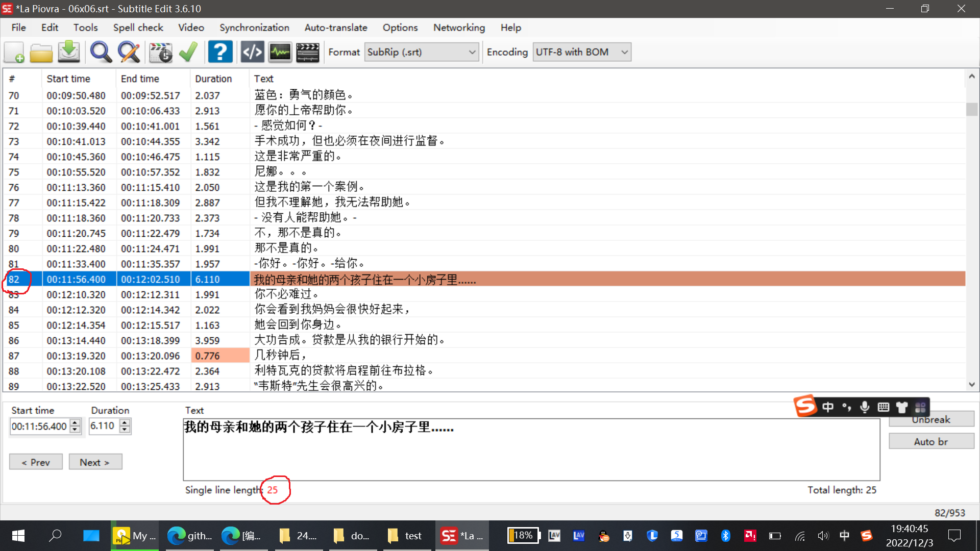Viewport: 980px width, 551px height.
Task: Open an existing subtitle file
Action: point(41,52)
